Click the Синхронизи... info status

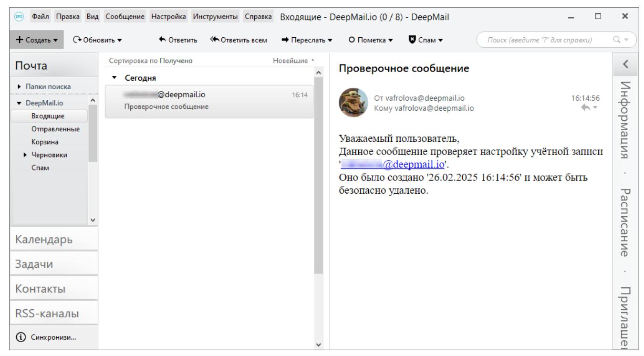[x=46, y=337]
